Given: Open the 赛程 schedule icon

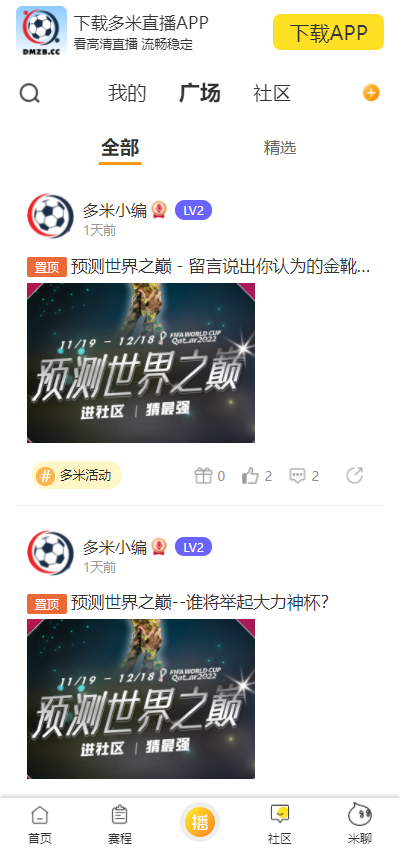Looking at the screenshot, I should pyautogui.click(x=119, y=824).
